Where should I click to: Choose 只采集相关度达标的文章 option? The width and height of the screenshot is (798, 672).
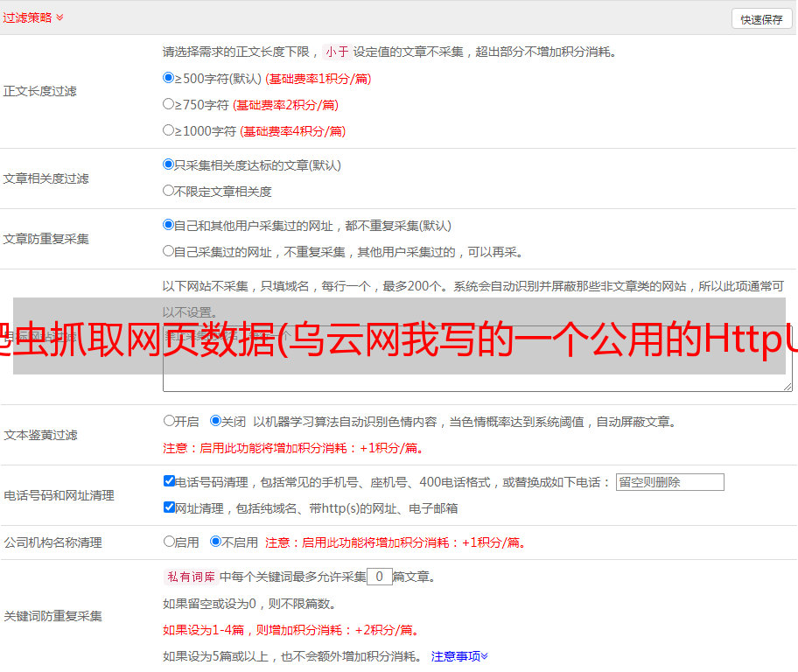pyautogui.click(x=169, y=164)
